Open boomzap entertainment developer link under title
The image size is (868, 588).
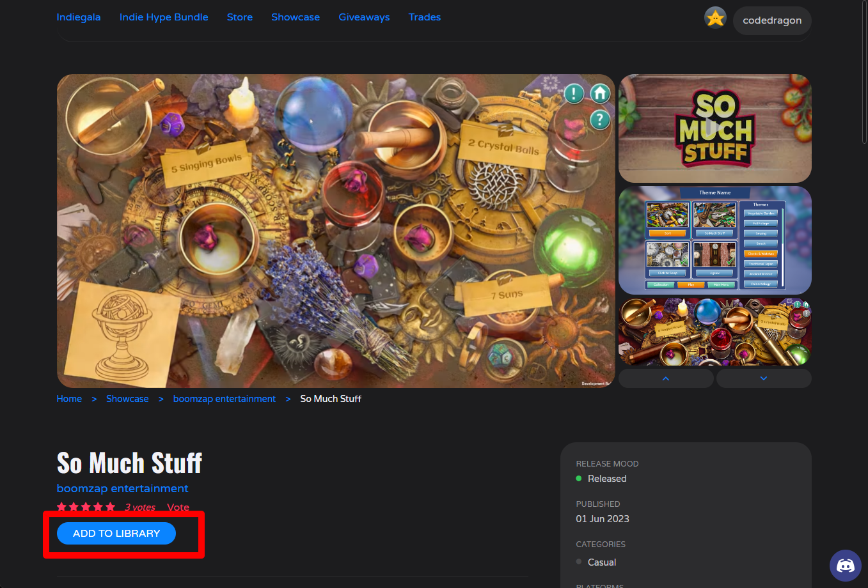coord(122,488)
